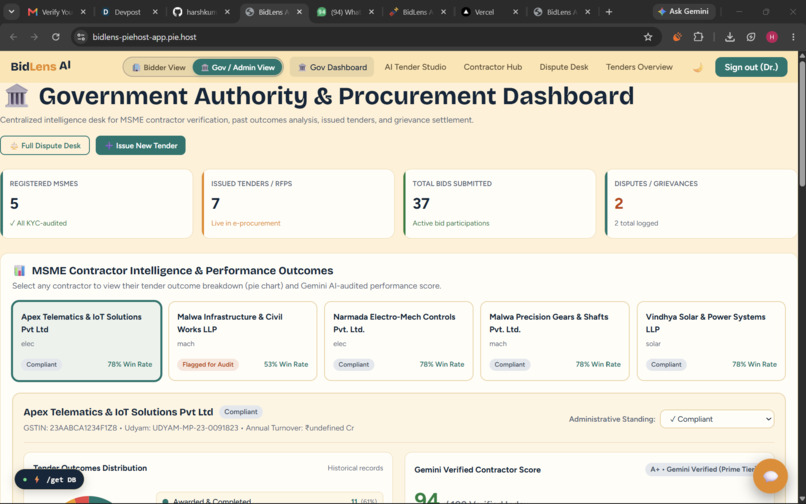Viewport: 806px width, 504px height.
Task: Open the Gov Dashboard nav item
Action: click(332, 67)
